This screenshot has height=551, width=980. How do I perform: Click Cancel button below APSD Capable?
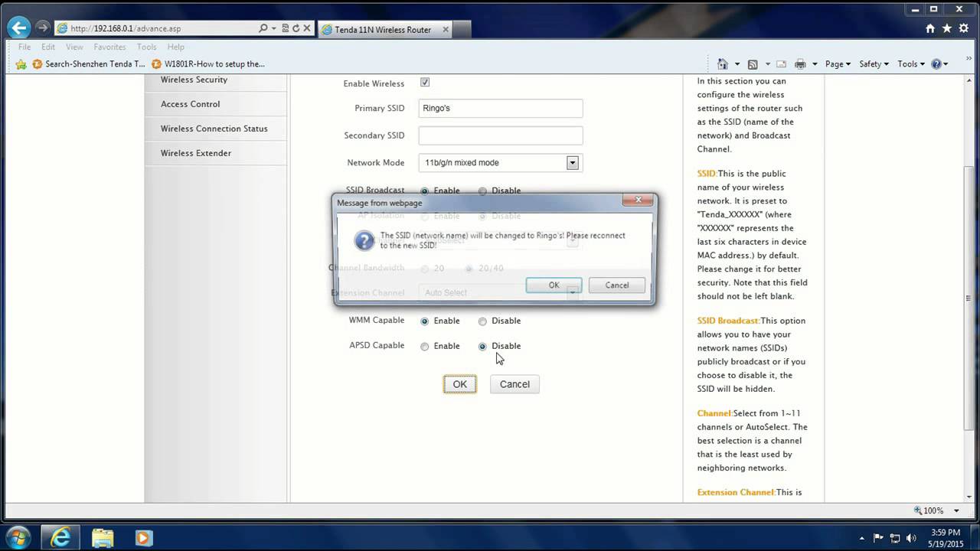pyautogui.click(x=514, y=384)
